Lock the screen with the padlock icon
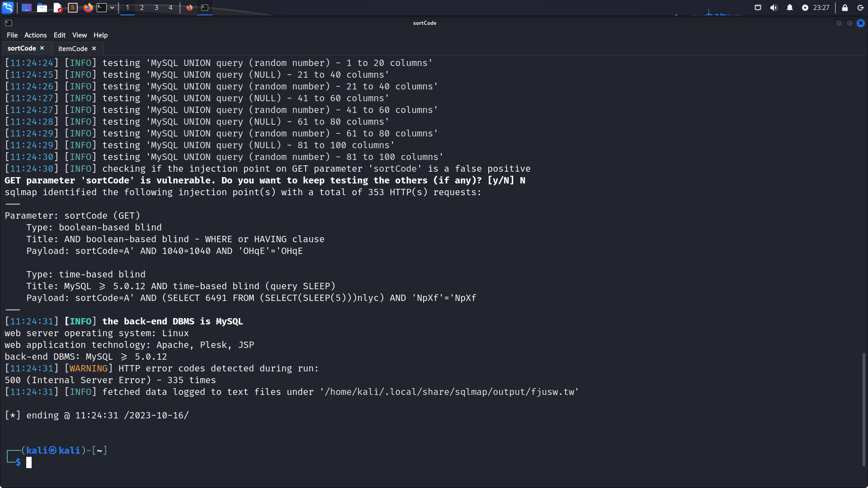This screenshot has height=488, width=868. [845, 8]
